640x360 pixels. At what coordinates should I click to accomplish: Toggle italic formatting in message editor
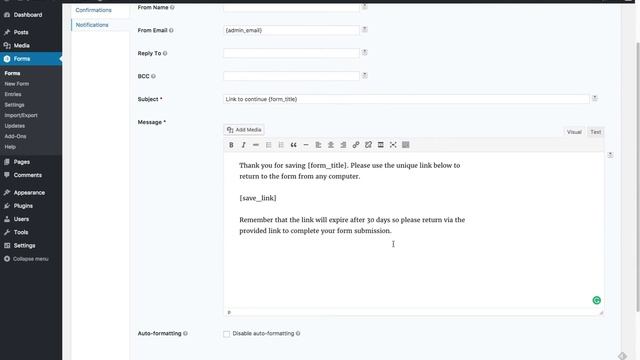pyautogui.click(x=243, y=145)
